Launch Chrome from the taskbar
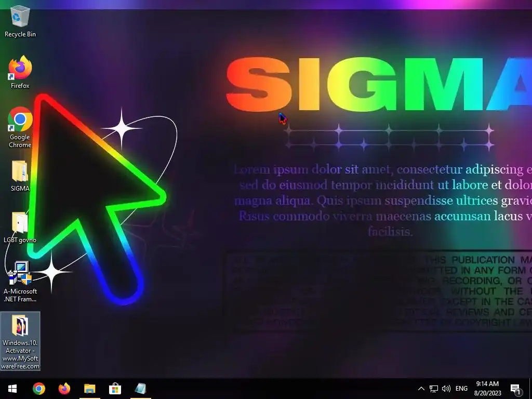This screenshot has height=399, width=532. 38,389
